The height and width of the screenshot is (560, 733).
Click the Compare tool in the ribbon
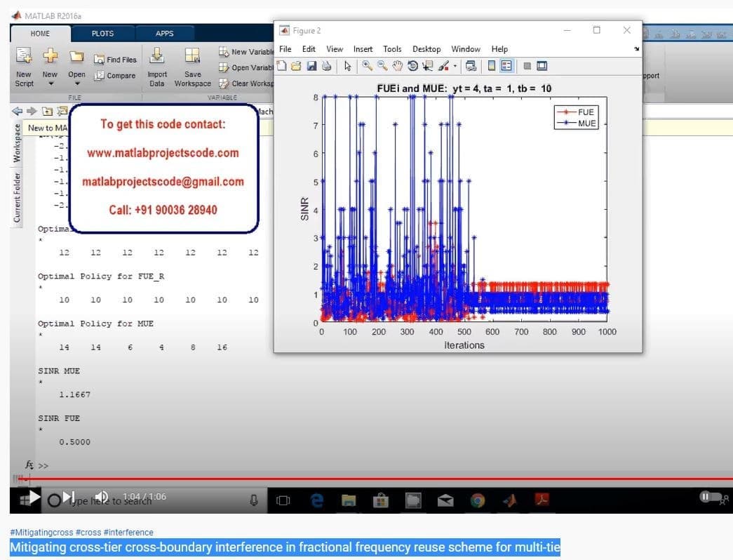115,75
